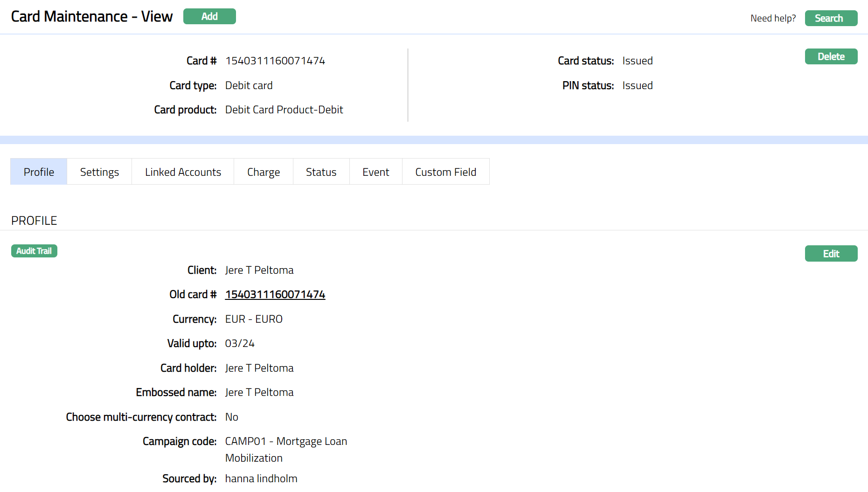This screenshot has height=492, width=868.
Task: Click the green Add button
Action: pyautogui.click(x=209, y=16)
